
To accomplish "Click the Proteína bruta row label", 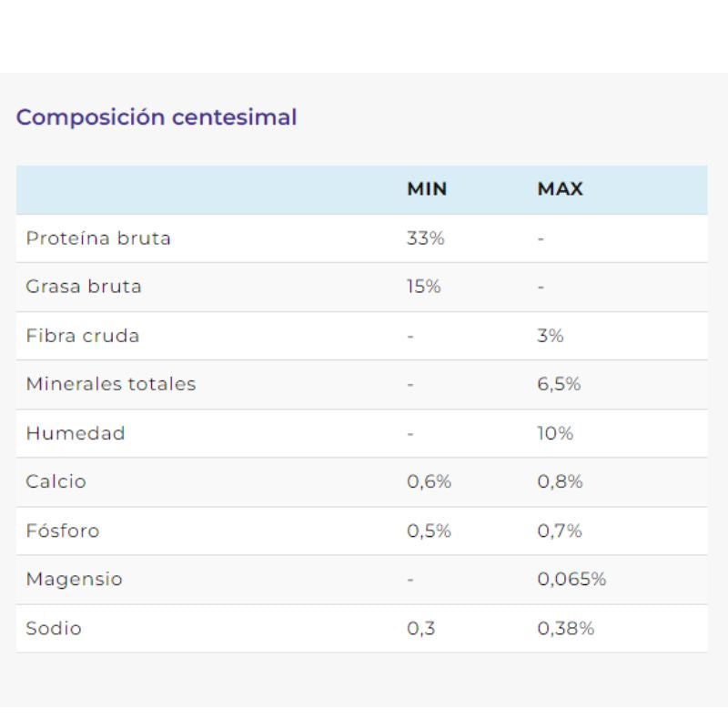I will 98,238.
